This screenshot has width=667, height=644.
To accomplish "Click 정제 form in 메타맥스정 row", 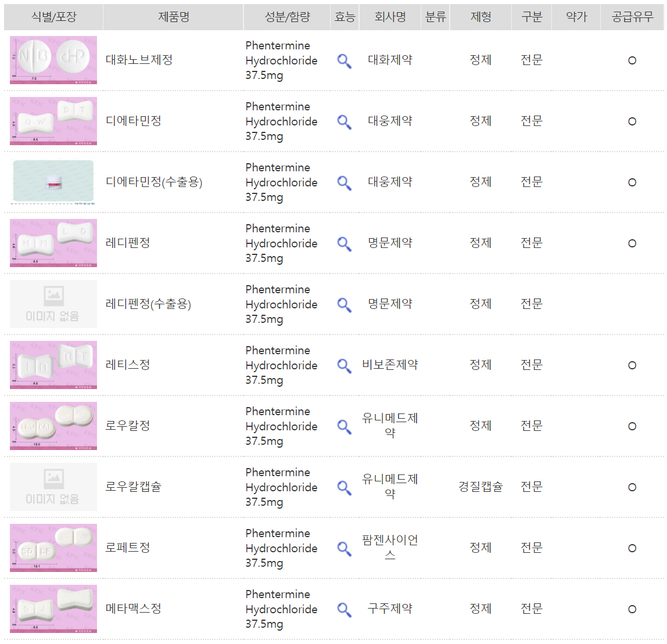I will (480, 609).
